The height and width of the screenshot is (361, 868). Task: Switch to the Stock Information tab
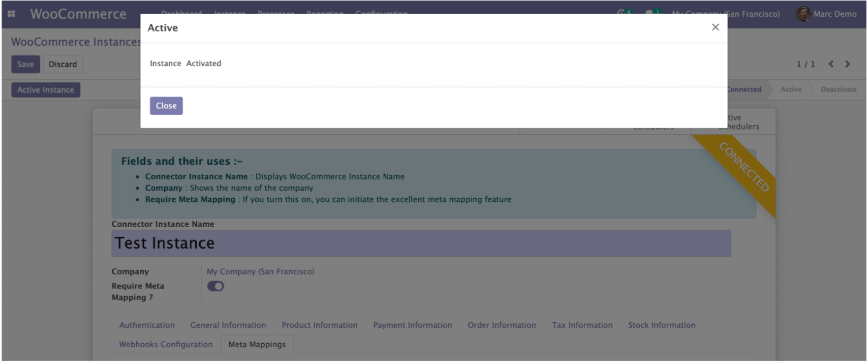tap(661, 325)
